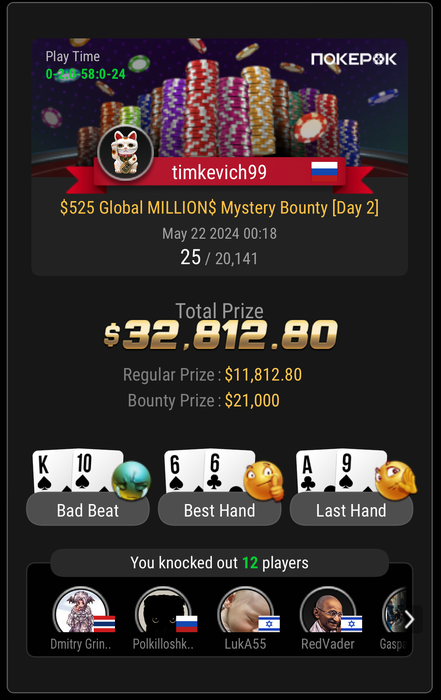Screen dimensions: 441x700
Task: Click the Ace-Nine cards thumbnail
Action: [x=340, y=471]
